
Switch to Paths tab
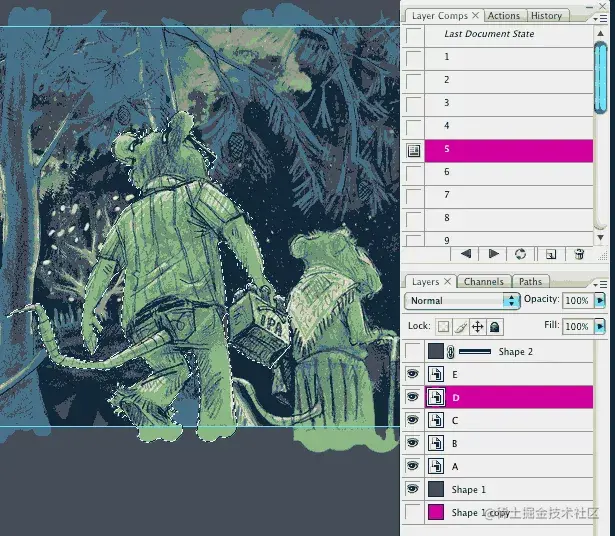pos(530,282)
